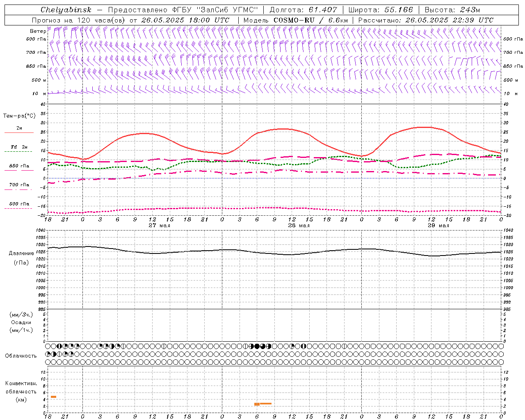
Task: Click the left-side "10 м" wind level label
Action: [39, 94]
